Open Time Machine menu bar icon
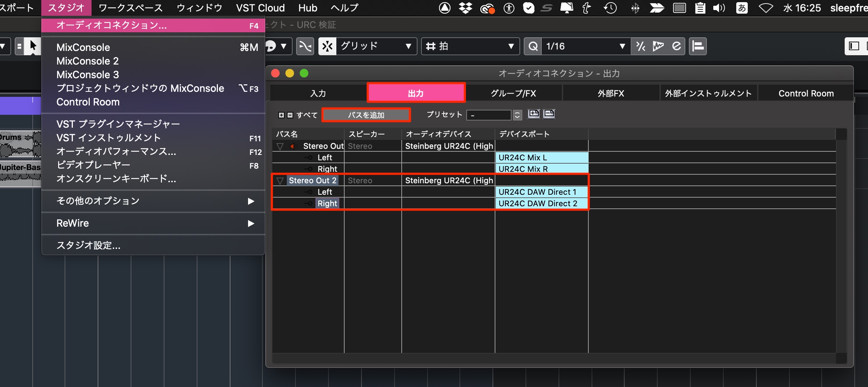Screen dimensions: 868x387 click(x=610, y=8)
